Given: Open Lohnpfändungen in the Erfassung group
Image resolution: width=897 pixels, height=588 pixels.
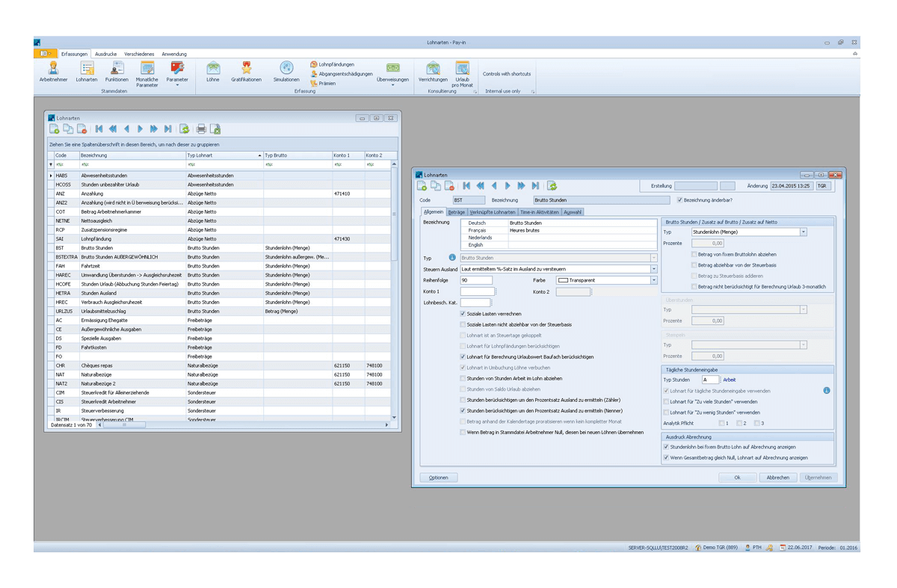Looking at the screenshot, I should [x=333, y=64].
